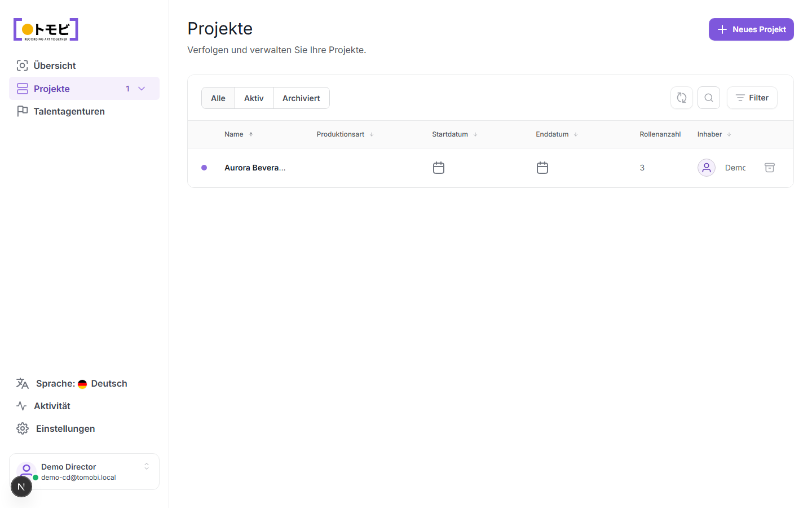The height and width of the screenshot is (508, 812).
Task: Switch to the Aktiv tab
Action: pyautogui.click(x=254, y=98)
